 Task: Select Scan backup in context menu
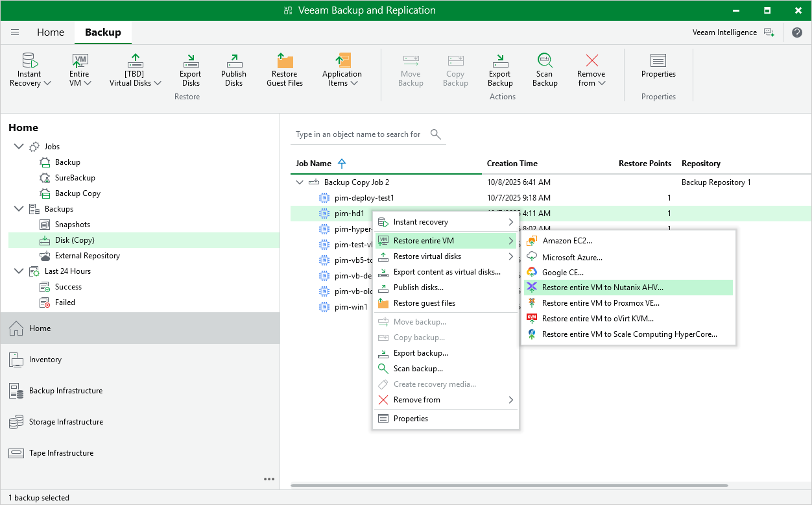[x=446, y=369]
